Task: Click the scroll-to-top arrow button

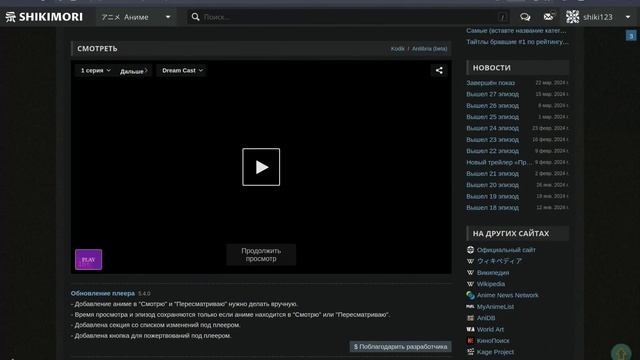Action: [621, 352]
